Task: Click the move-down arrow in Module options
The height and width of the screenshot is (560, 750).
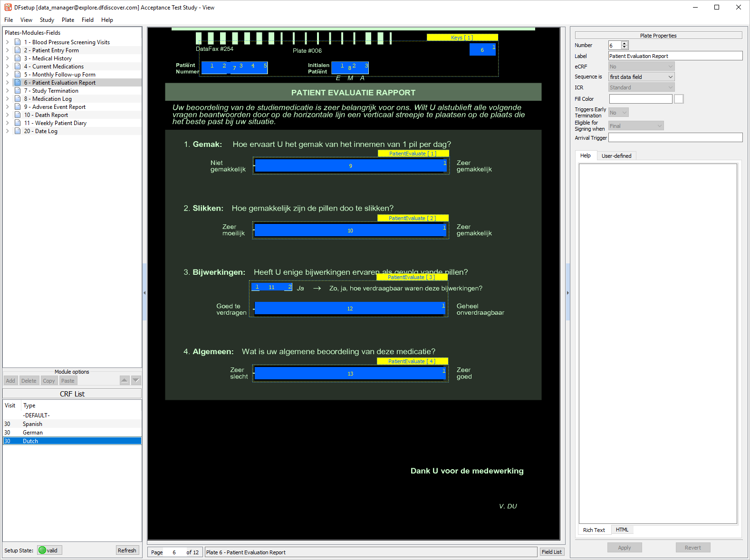Action: (x=136, y=380)
